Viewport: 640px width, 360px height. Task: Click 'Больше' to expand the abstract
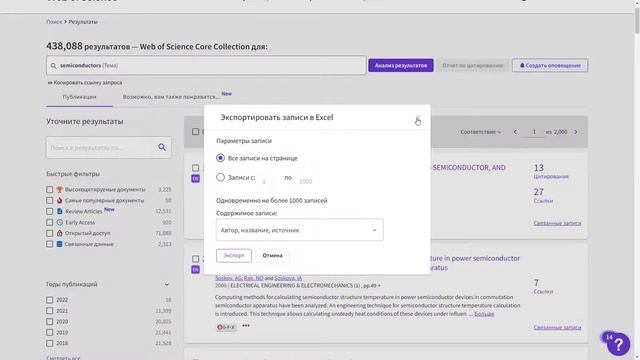484,314
